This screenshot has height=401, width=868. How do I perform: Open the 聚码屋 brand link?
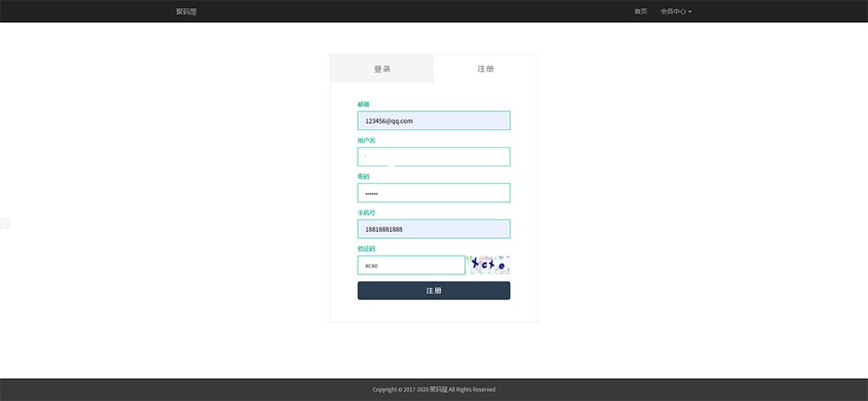186,11
